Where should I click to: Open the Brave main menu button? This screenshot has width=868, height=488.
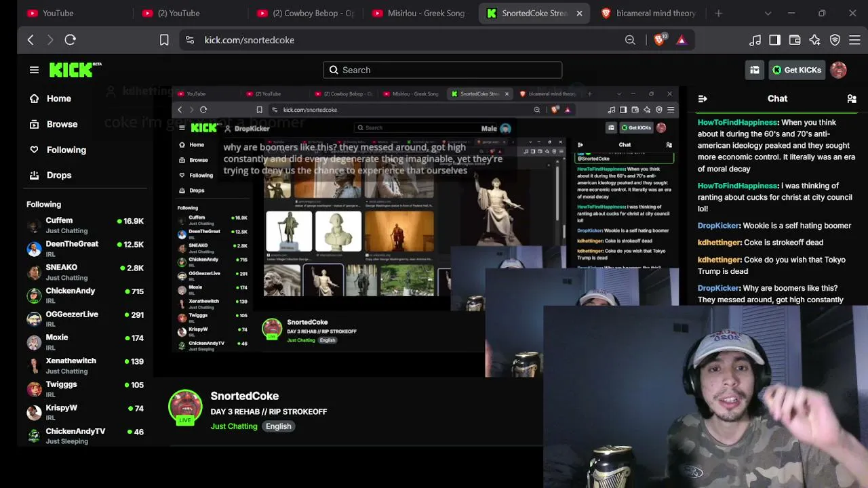coord(854,40)
